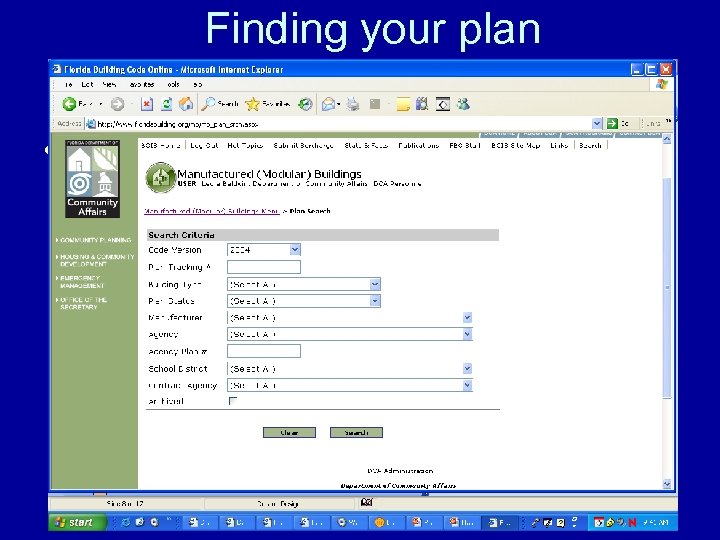Click the Clear button
Viewport: 720px width, 540px height.
pos(289,432)
